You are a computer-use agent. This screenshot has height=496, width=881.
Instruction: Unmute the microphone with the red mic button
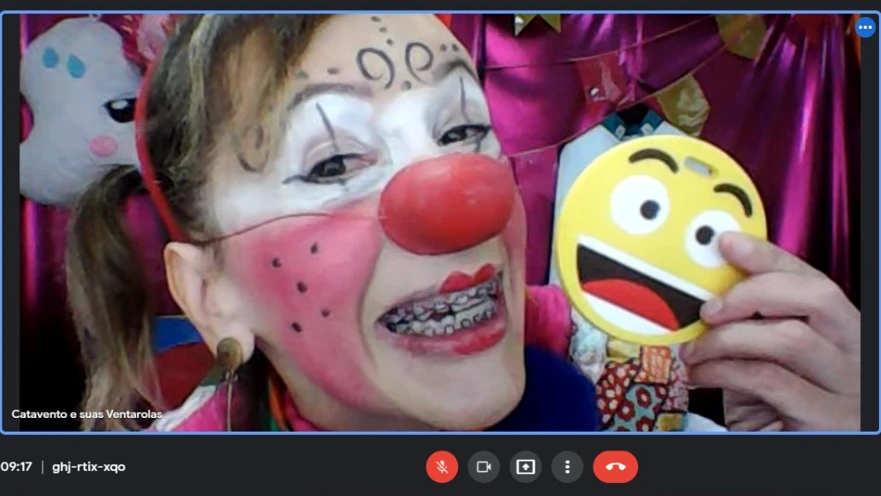(442, 467)
